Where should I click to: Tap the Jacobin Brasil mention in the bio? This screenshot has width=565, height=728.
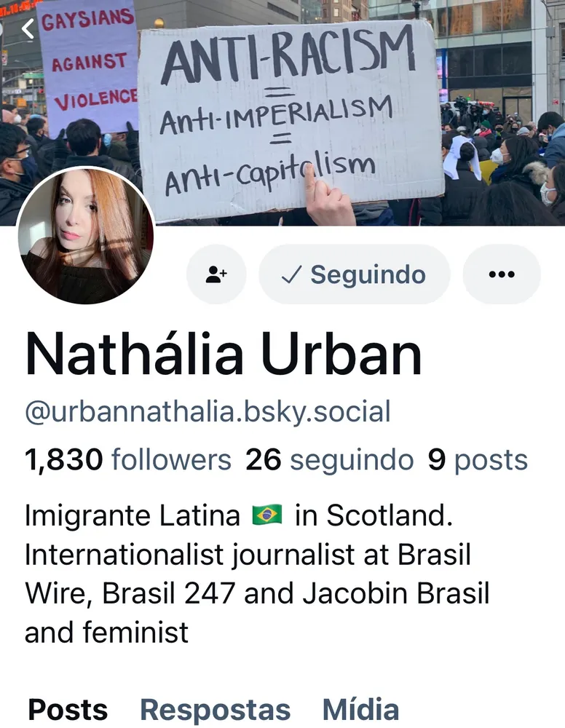[x=397, y=593]
